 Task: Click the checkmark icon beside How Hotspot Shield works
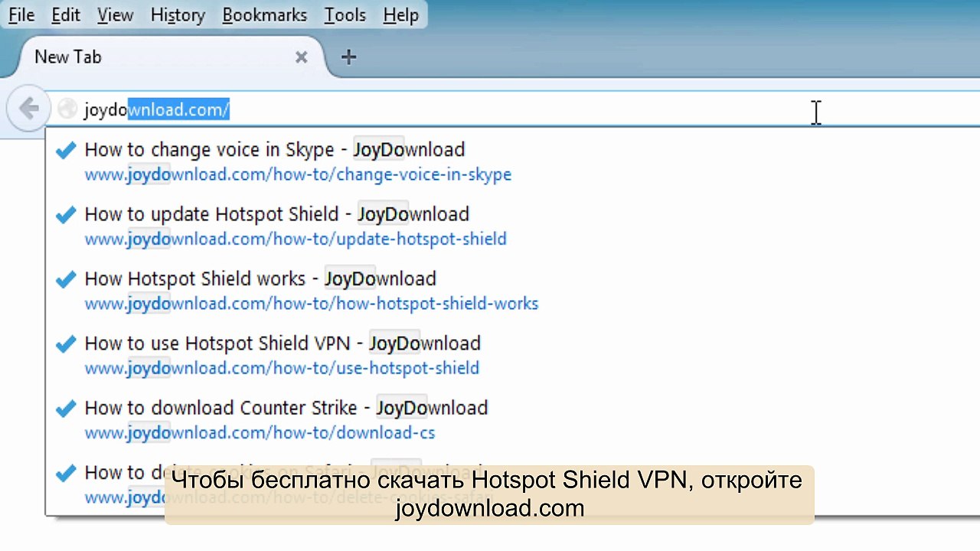pos(66,279)
